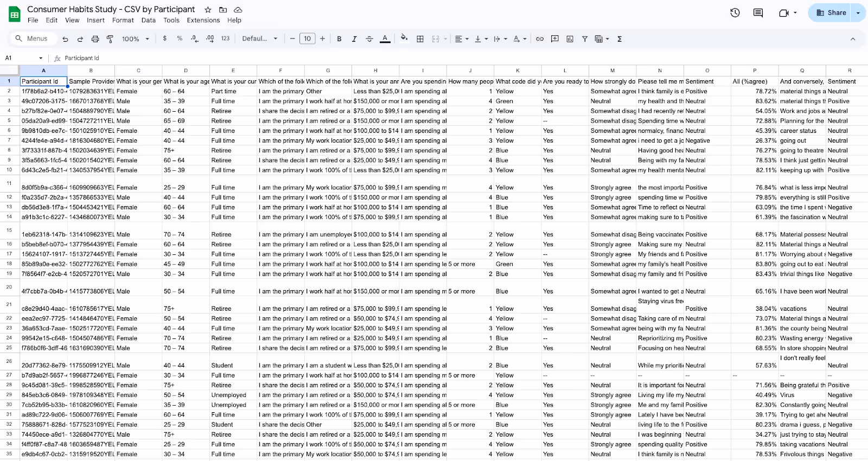Image resolution: width=868 pixels, height=461 pixels.
Task: Insert a comment from the toolbar
Action: click(x=555, y=39)
